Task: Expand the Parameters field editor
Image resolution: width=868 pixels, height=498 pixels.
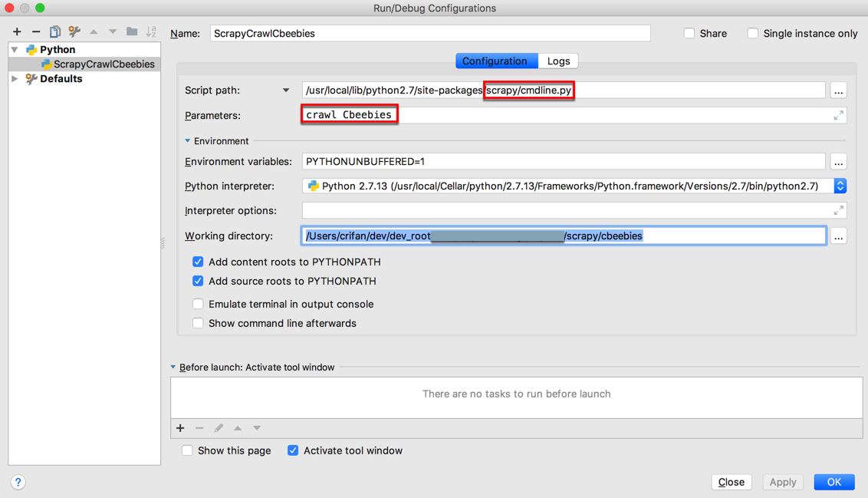Action: pyautogui.click(x=839, y=115)
